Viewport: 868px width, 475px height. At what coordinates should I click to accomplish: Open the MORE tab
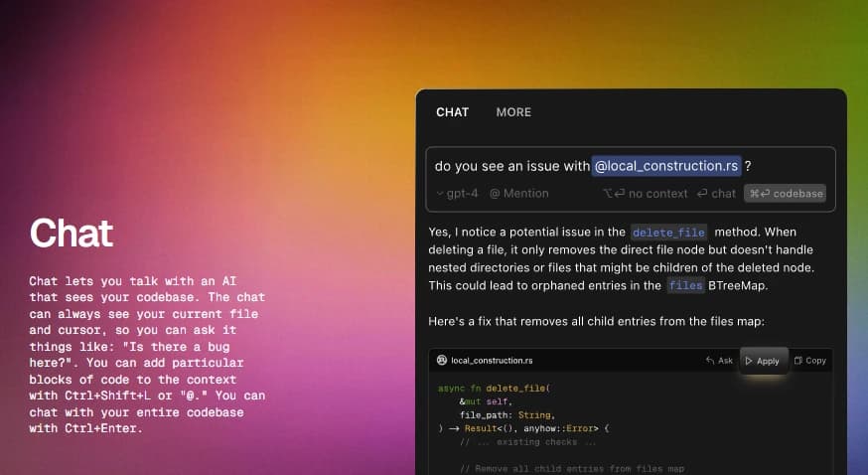pyautogui.click(x=513, y=112)
